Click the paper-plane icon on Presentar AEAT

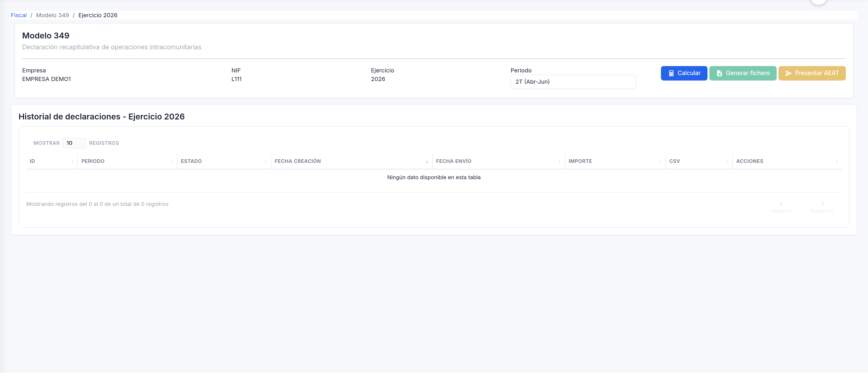(788, 73)
